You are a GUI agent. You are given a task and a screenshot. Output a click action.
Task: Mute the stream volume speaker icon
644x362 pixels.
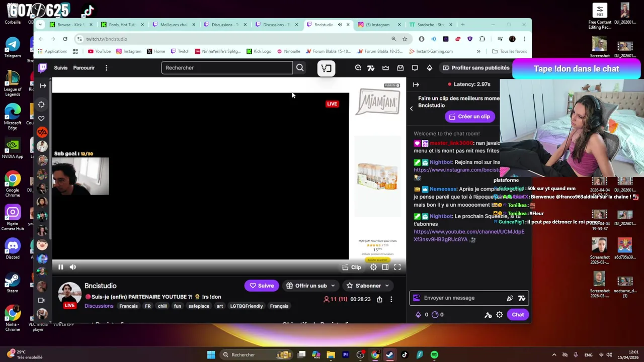pyautogui.click(x=72, y=267)
